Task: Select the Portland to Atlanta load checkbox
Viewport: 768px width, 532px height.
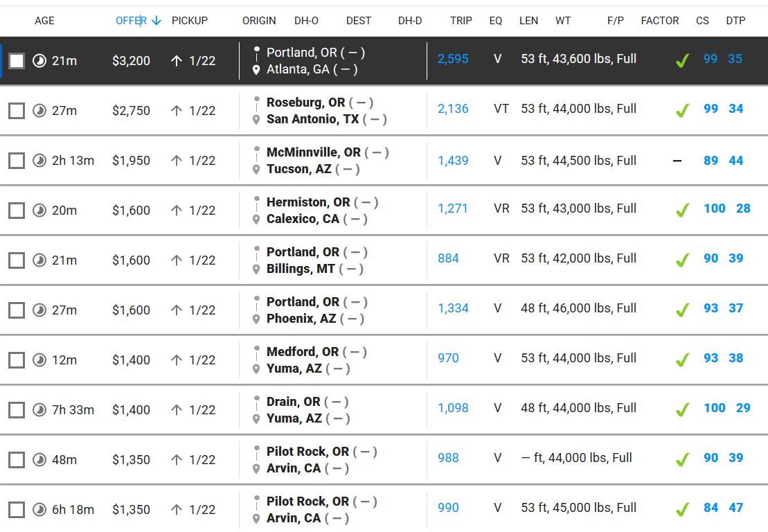Action: coord(17,61)
